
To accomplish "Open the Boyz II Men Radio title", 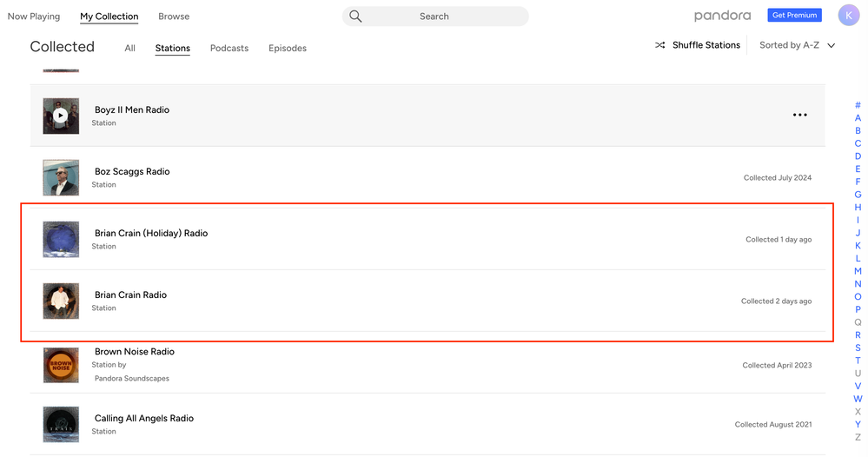I will tap(132, 109).
